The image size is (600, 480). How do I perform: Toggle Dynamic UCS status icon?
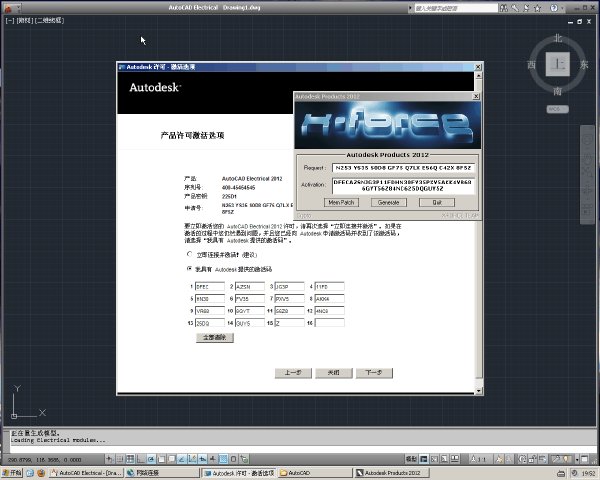[192, 459]
